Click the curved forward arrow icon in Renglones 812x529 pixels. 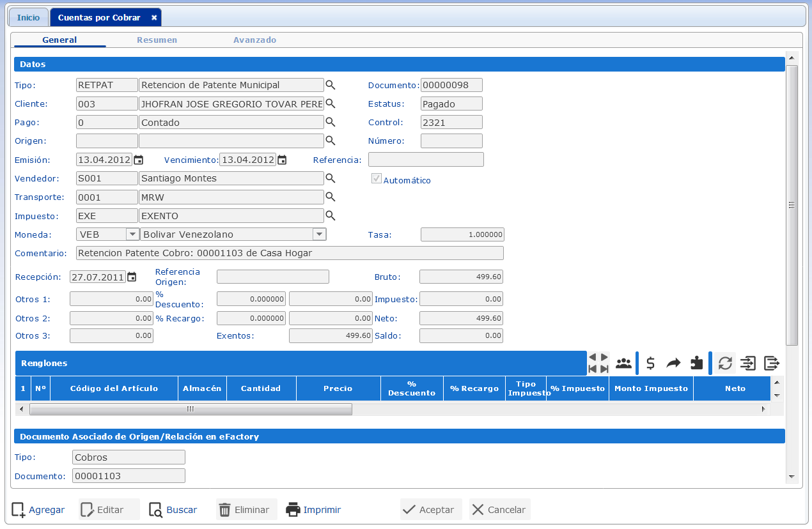pyautogui.click(x=673, y=364)
